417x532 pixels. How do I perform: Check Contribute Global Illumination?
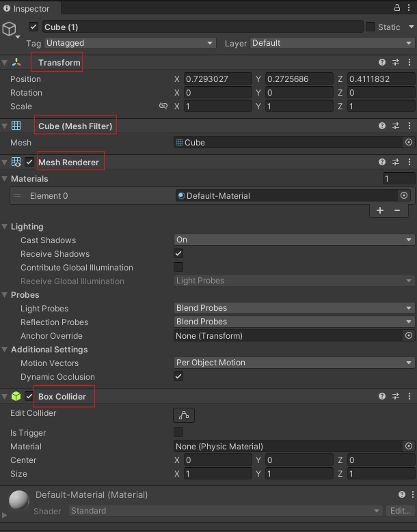178,267
